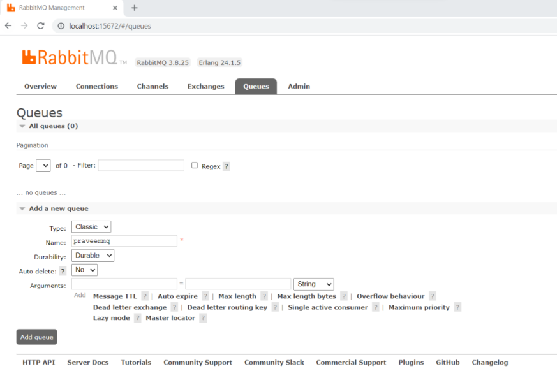Open the Page number dropdown
Screen dimensions: 557x392
pos(43,166)
